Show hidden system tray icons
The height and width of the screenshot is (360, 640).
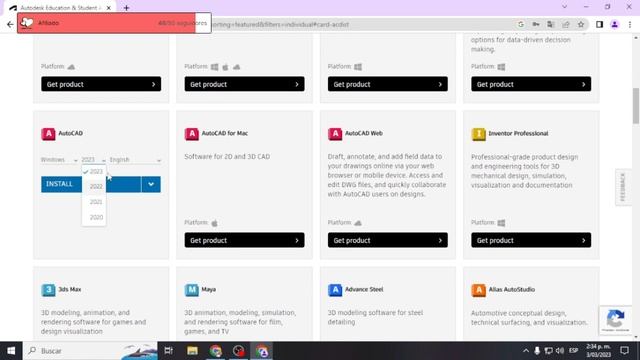(x=526, y=351)
